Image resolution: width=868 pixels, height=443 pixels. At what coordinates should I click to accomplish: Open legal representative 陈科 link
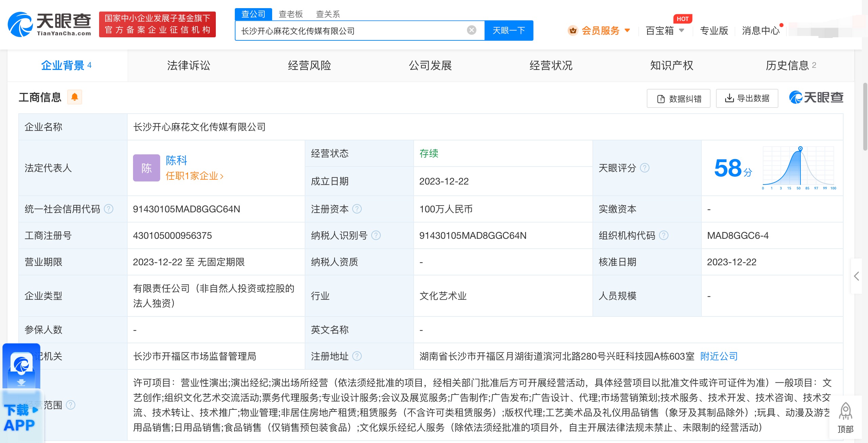pos(176,160)
